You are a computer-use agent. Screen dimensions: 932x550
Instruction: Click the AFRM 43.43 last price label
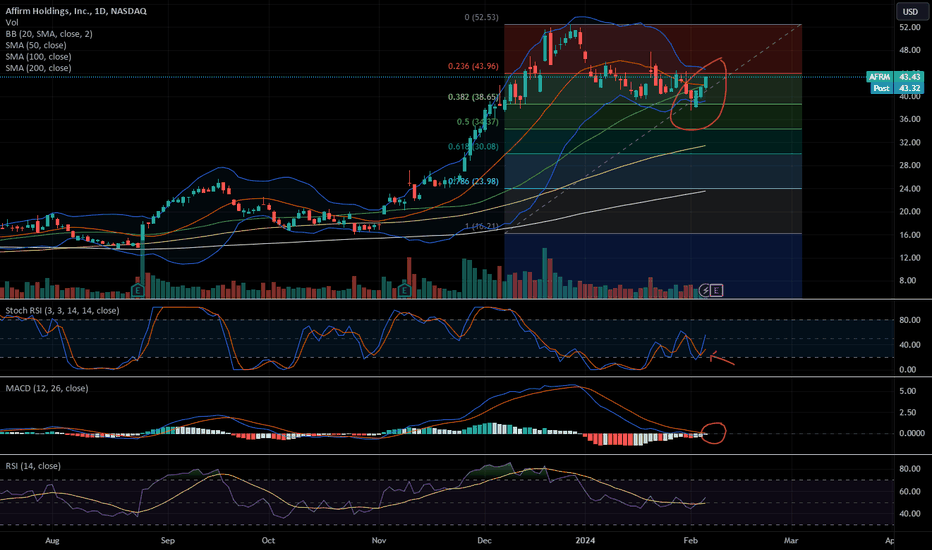(895, 77)
